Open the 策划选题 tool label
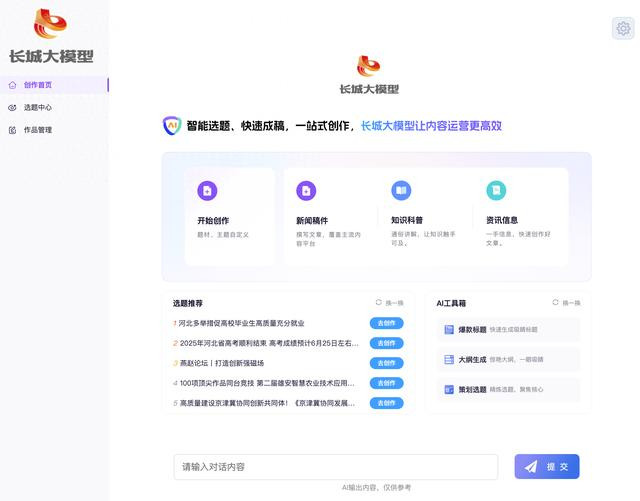640x501 pixels. pyautogui.click(x=472, y=390)
